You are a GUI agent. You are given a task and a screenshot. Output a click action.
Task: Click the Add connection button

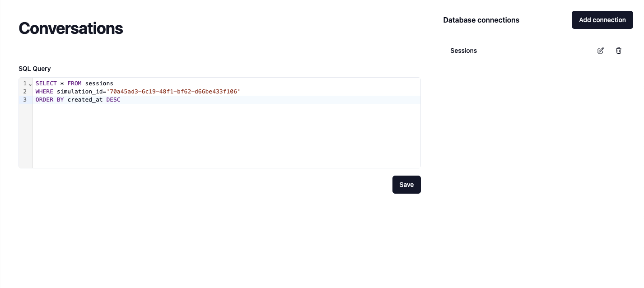tap(602, 20)
